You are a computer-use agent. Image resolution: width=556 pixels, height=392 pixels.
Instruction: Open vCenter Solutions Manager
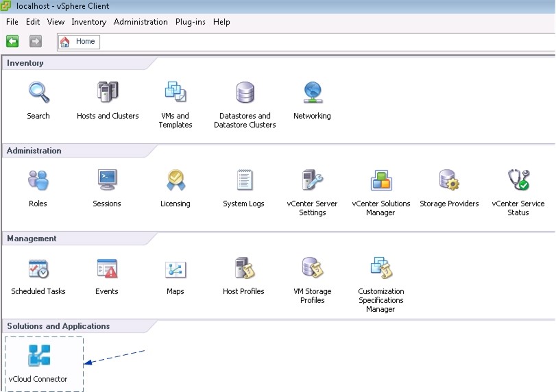click(x=380, y=180)
